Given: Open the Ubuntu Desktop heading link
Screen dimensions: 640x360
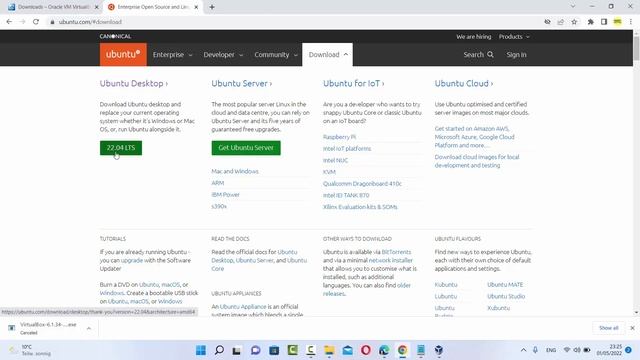Looking at the screenshot, I should [133, 83].
